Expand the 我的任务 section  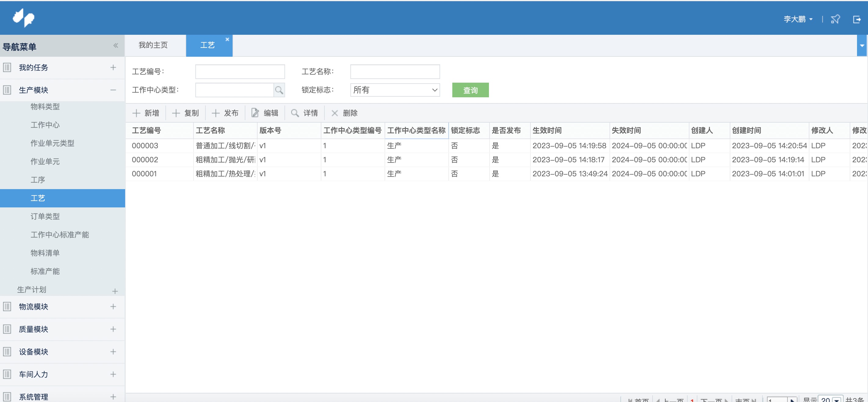coord(113,67)
